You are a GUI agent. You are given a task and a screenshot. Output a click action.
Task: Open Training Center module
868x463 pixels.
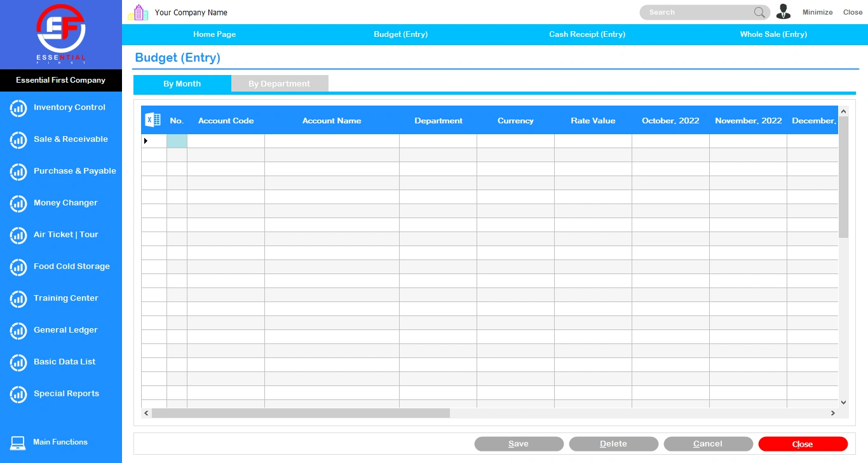(66, 298)
